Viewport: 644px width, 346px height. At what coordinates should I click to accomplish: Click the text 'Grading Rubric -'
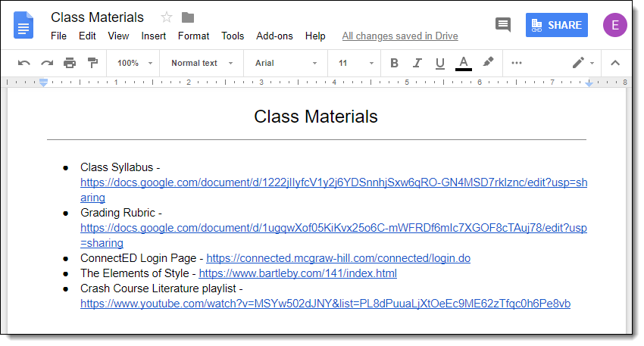coord(121,213)
